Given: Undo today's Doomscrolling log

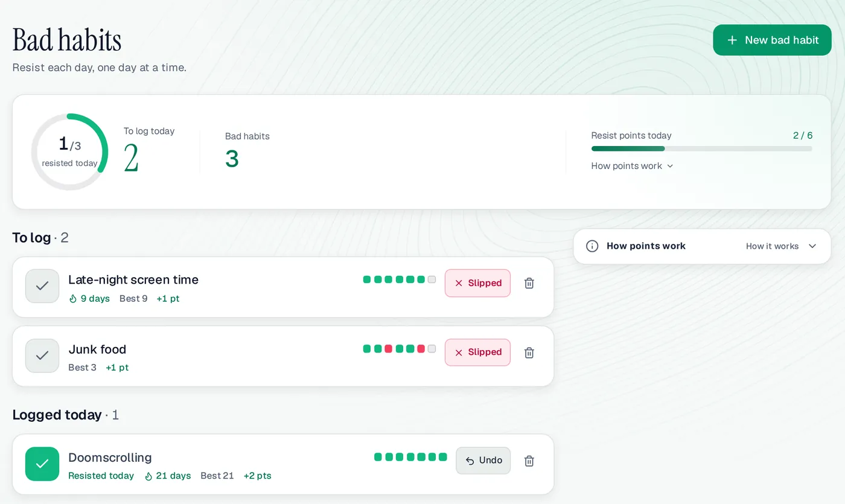Looking at the screenshot, I should (x=483, y=461).
